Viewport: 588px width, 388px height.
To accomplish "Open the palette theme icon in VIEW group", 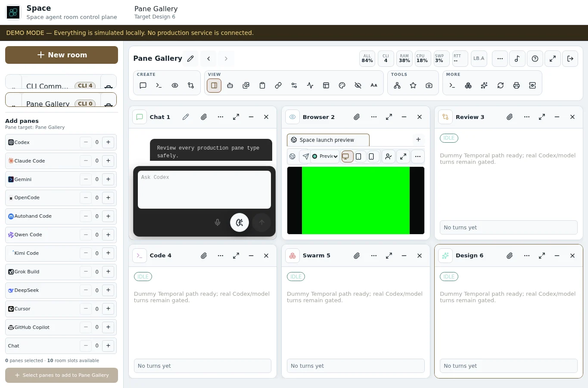I will pos(342,85).
